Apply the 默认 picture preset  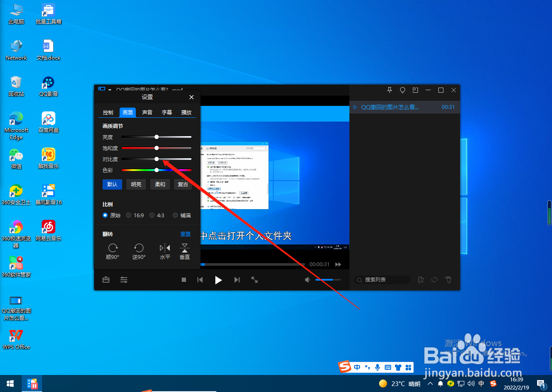pyautogui.click(x=112, y=185)
